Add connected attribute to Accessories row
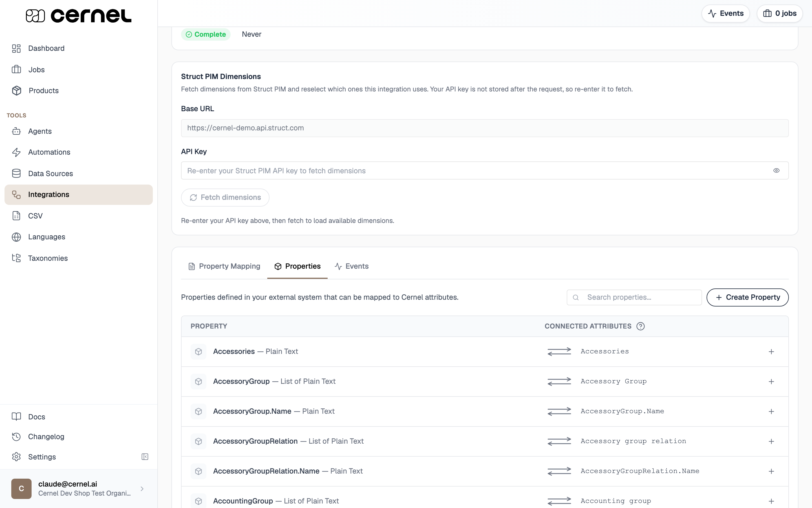 [x=771, y=352]
